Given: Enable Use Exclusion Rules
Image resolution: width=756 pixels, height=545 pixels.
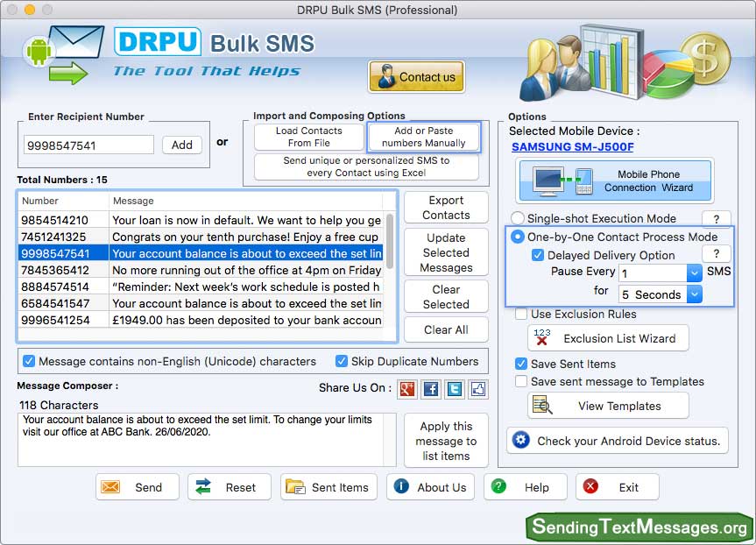Looking at the screenshot, I should 521,314.
